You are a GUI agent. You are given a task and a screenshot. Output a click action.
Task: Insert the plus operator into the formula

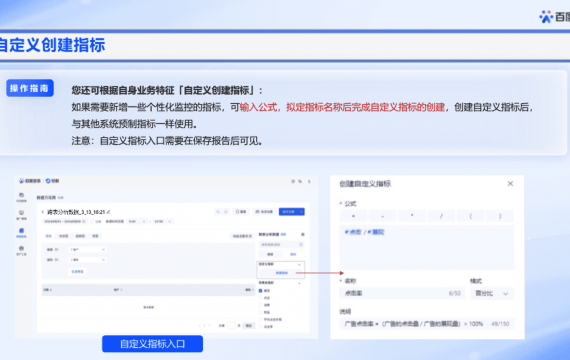(353, 216)
